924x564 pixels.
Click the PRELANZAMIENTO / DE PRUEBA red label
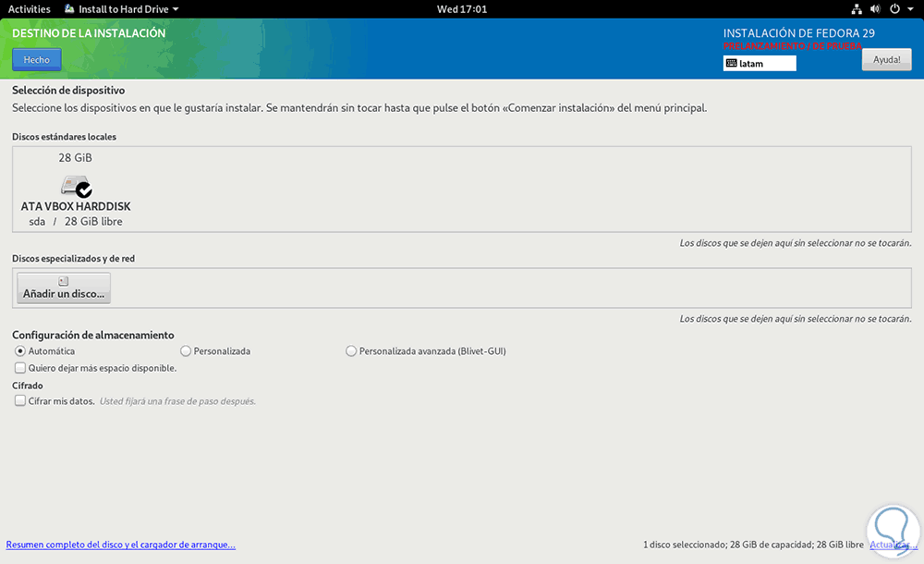[x=793, y=46]
